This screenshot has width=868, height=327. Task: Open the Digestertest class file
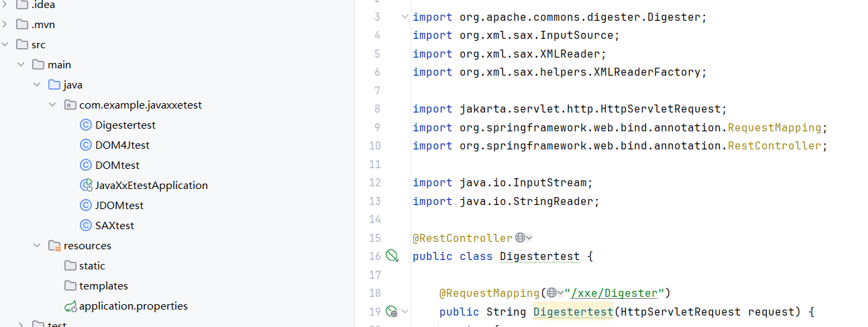tap(125, 125)
